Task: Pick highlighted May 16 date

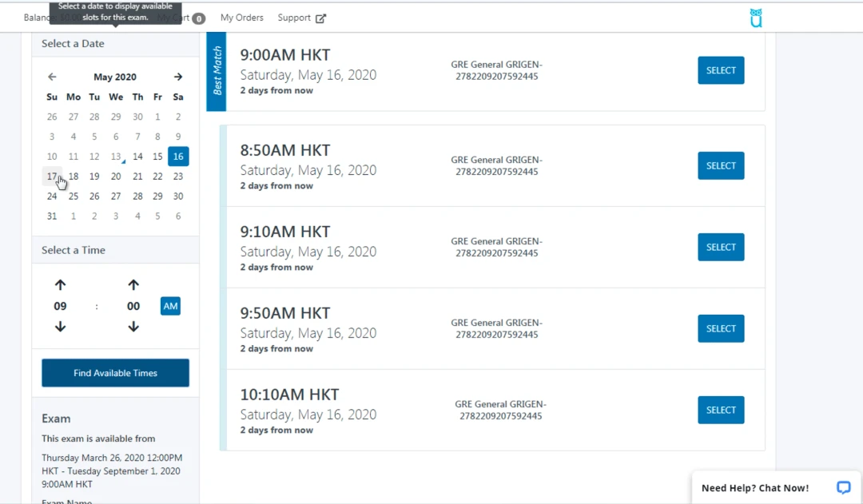Action: click(178, 157)
